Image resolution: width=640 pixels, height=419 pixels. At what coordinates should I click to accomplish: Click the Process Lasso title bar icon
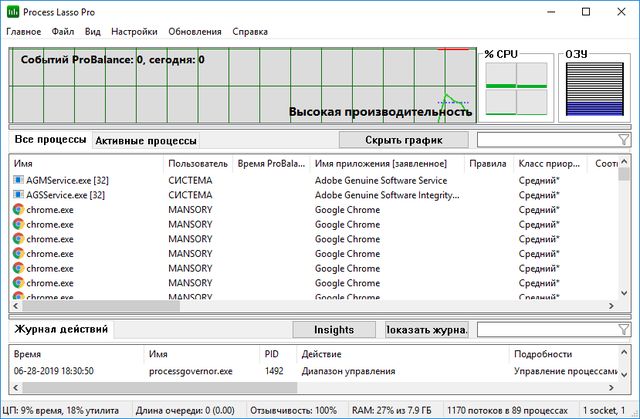point(12,11)
